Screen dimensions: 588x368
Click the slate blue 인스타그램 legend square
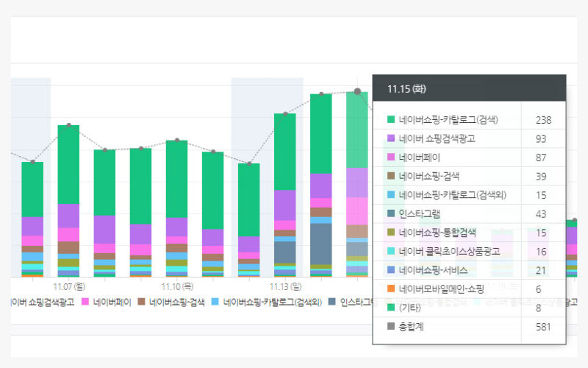pos(332,302)
